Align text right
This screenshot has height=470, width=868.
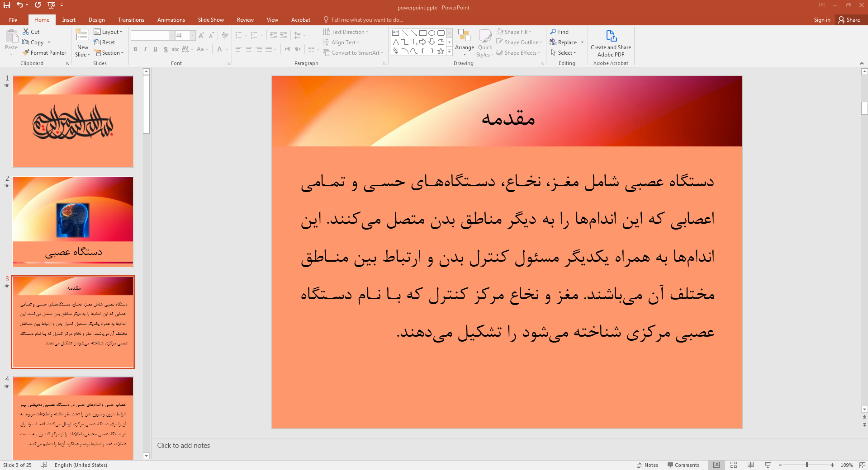tap(258, 49)
